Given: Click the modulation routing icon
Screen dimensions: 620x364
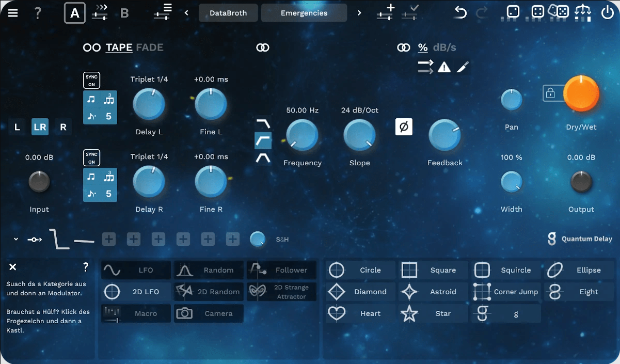Looking at the screenshot, I should click(x=35, y=240).
